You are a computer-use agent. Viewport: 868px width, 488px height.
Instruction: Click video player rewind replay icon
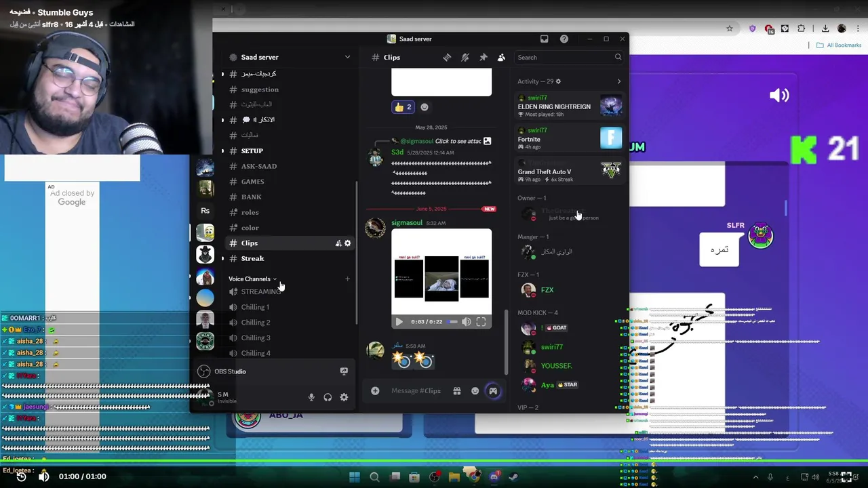[21, 476]
